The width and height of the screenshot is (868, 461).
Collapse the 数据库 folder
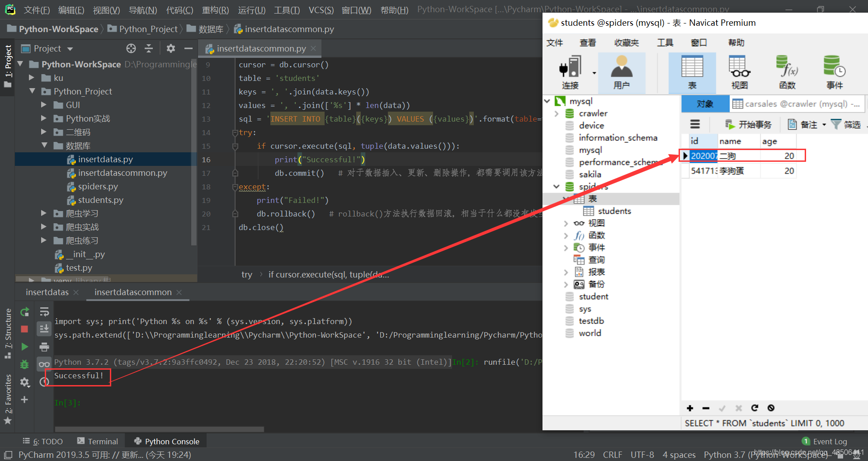pos(44,146)
